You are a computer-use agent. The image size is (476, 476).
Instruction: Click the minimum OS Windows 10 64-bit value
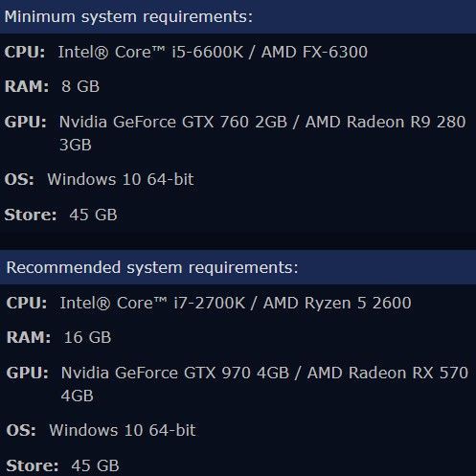click(121, 179)
